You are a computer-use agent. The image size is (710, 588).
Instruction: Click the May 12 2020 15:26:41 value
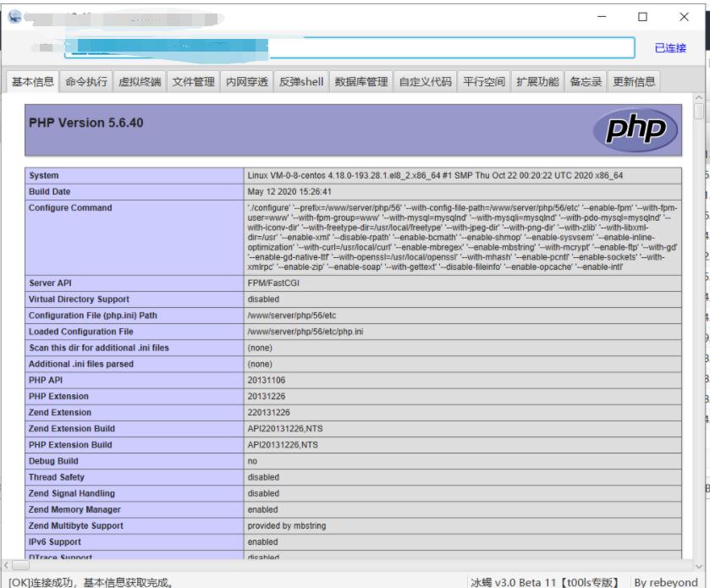click(289, 191)
